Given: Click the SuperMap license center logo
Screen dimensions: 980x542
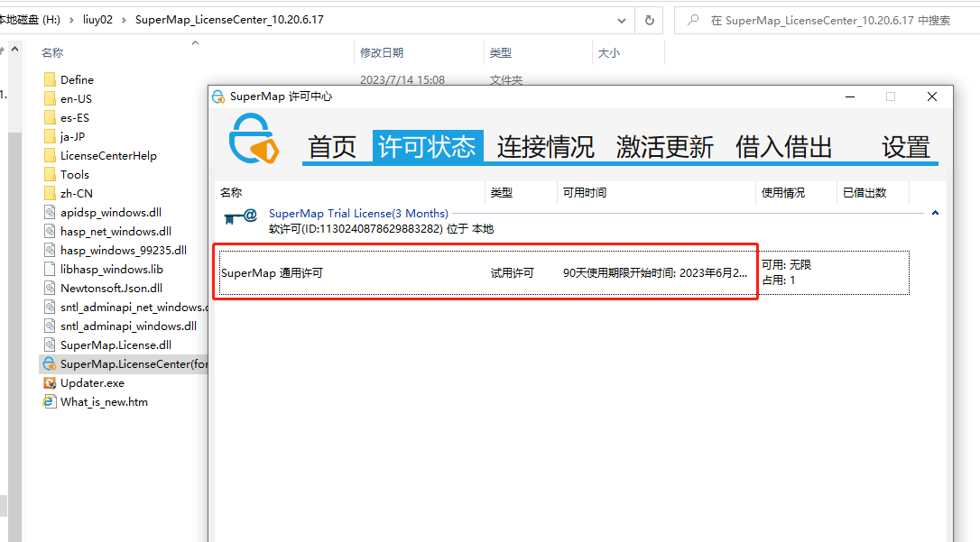Looking at the screenshot, I should tap(254, 139).
